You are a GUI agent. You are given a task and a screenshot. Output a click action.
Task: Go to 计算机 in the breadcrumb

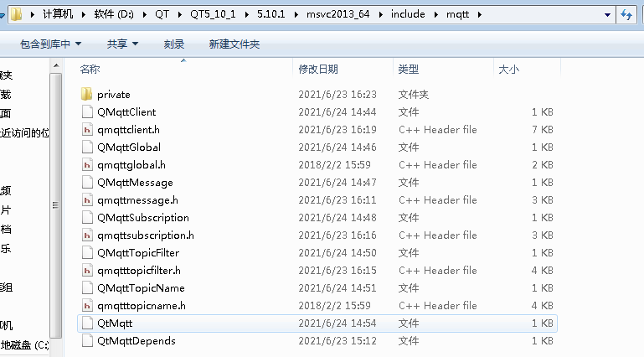click(x=58, y=14)
